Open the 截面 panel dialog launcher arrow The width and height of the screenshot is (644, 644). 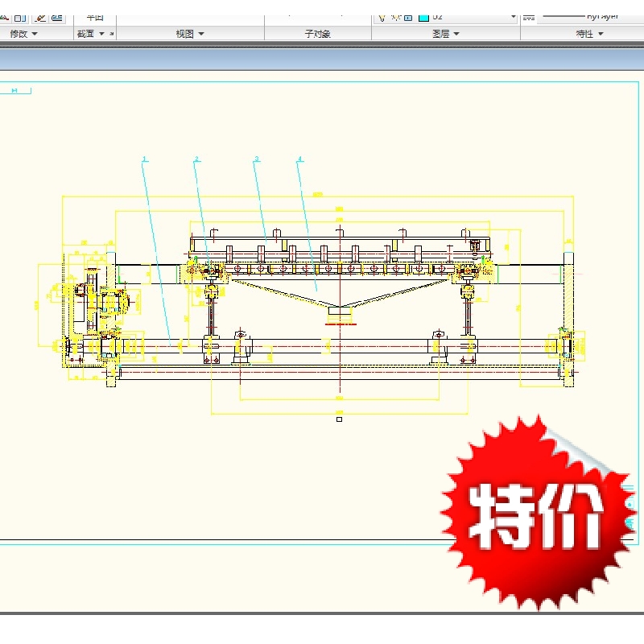tap(112, 34)
